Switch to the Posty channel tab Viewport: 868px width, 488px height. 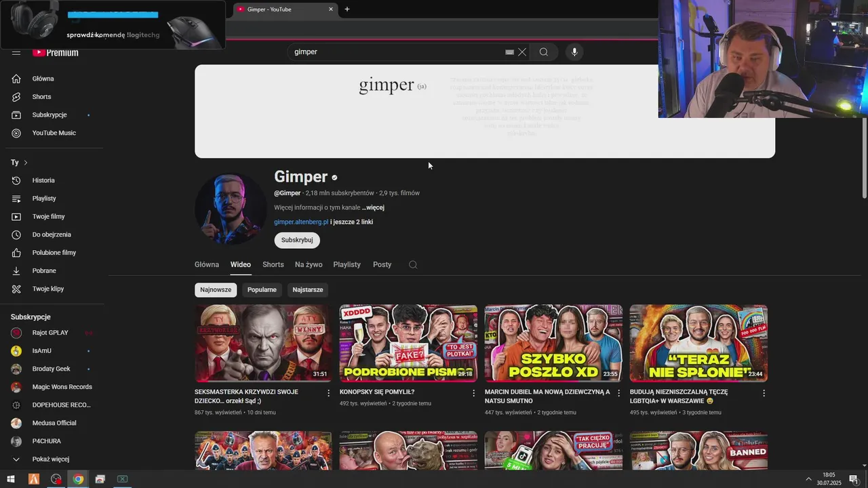click(382, 265)
